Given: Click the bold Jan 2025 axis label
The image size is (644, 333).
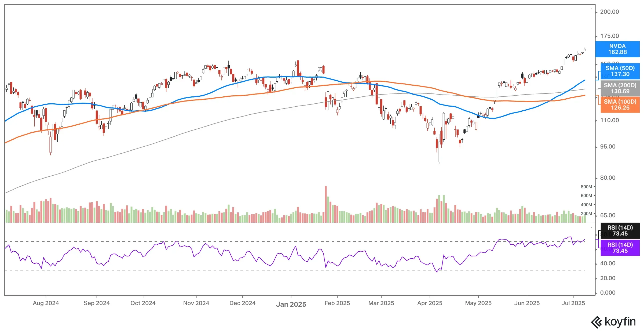Looking at the screenshot, I should (x=291, y=304).
